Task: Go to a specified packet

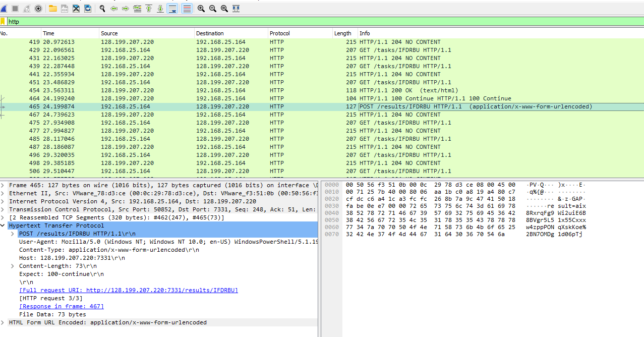Action: coord(137,9)
